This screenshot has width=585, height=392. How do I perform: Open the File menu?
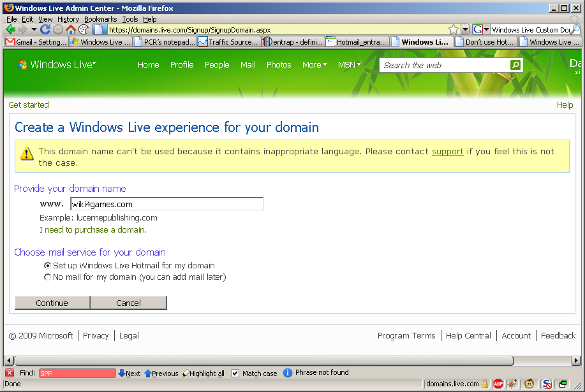click(x=11, y=19)
